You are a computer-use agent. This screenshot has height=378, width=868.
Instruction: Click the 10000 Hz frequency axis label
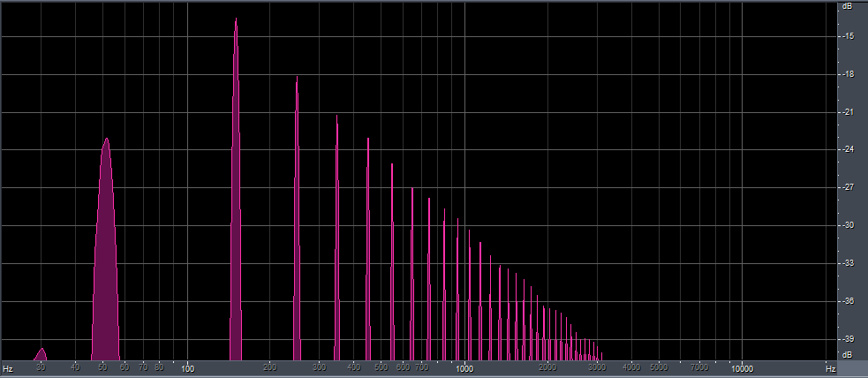[x=742, y=367]
